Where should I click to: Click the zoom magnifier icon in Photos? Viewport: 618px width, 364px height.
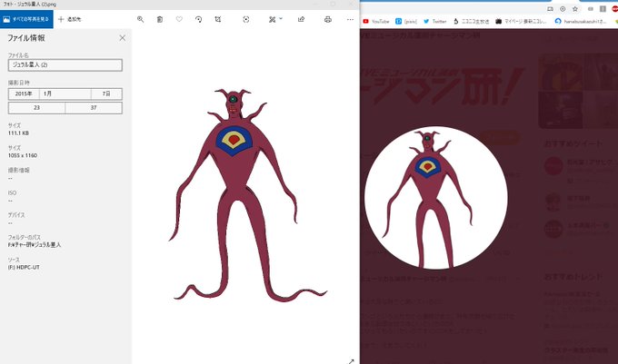coord(140,19)
